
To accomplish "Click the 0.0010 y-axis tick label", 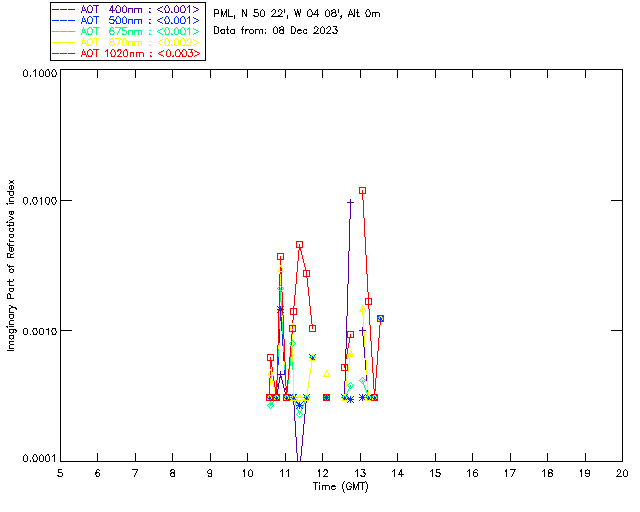I will pos(39,331).
